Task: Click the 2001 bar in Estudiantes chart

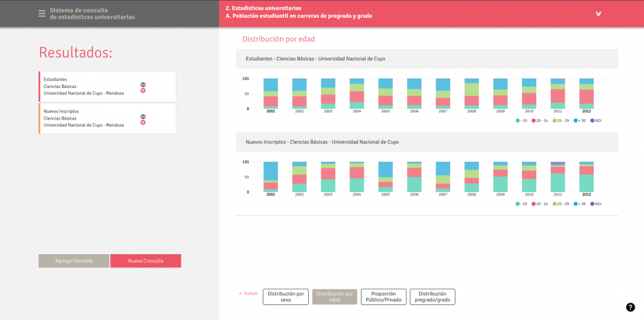Action: tap(271, 93)
